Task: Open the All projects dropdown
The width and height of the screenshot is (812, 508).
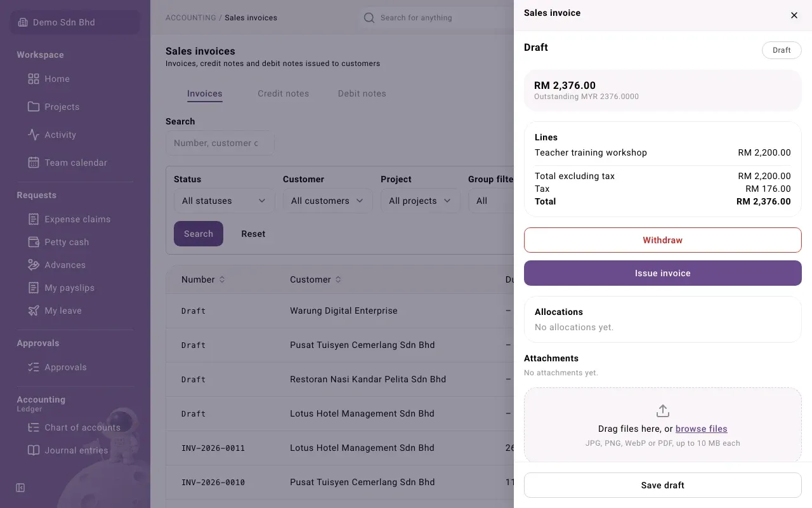Action: point(420,201)
